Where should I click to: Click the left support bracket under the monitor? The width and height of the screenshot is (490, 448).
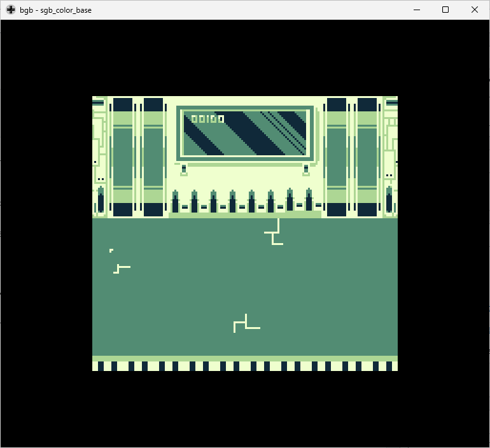[x=184, y=169]
